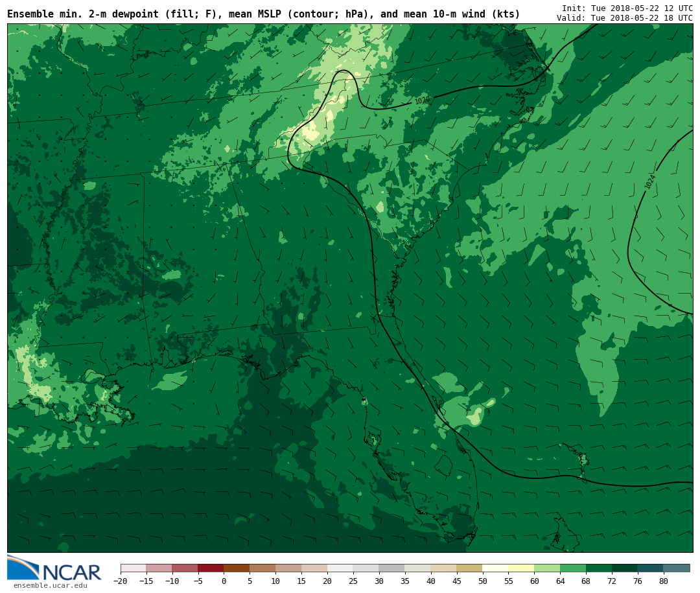Image resolution: width=700 pixels, height=593 pixels.
Task: Select the darkest green swatch between 72 and 76
Action: 625,568
